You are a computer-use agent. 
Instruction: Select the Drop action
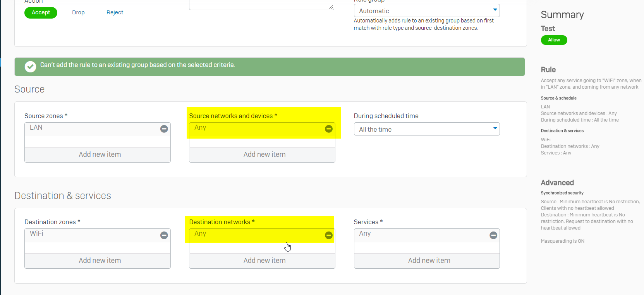pos(78,13)
